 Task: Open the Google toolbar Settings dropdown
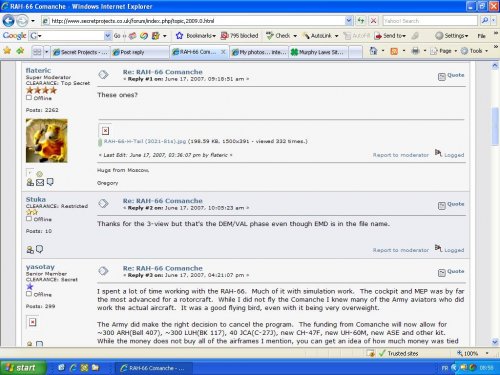pyautogui.click(x=452, y=35)
